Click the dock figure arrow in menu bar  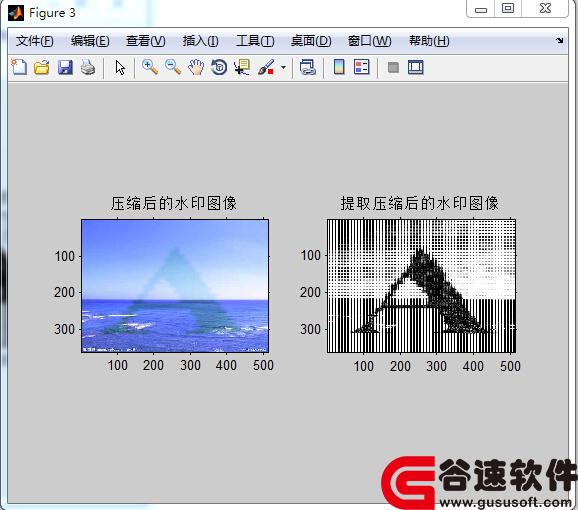tap(560, 41)
